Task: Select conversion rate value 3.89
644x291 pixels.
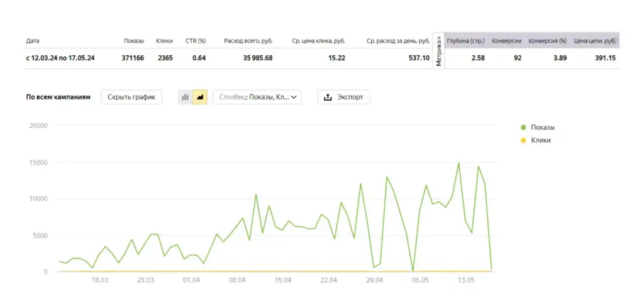Action: 560,58
